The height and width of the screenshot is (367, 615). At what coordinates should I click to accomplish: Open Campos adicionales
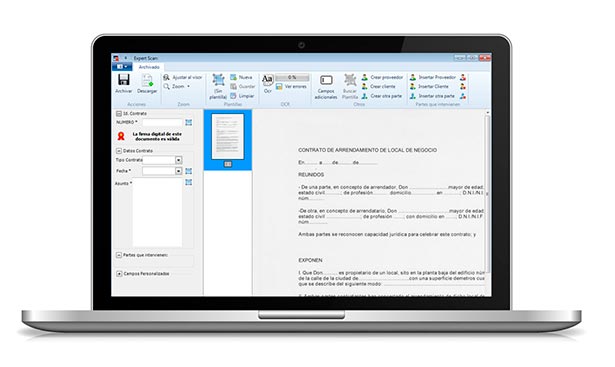[x=326, y=87]
